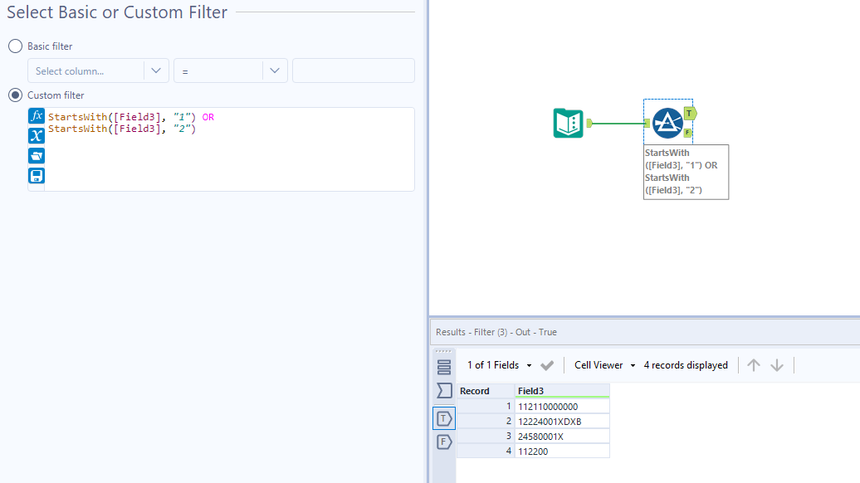Select the Custom filter radio button
Viewport: 860px width, 483px height.
pyautogui.click(x=15, y=95)
